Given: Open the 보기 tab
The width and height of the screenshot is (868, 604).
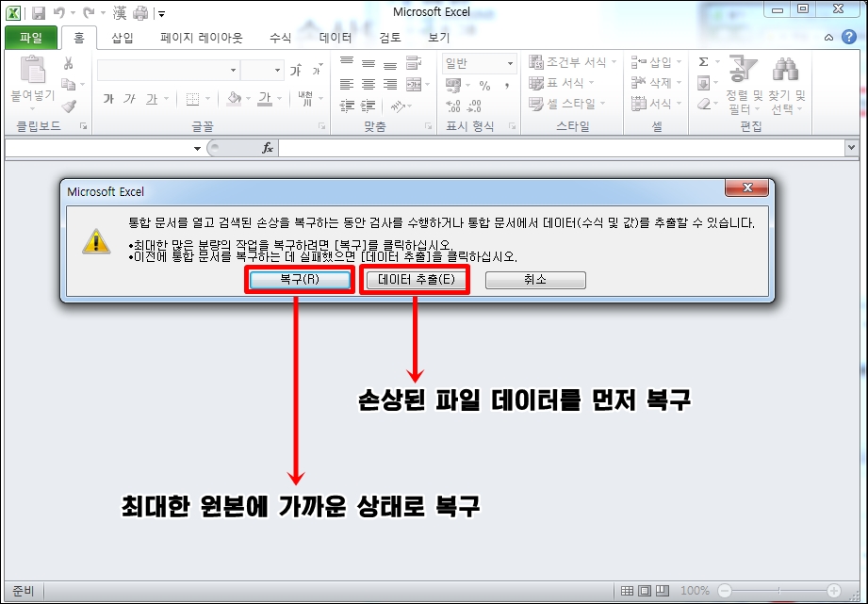Looking at the screenshot, I should 439,38.
